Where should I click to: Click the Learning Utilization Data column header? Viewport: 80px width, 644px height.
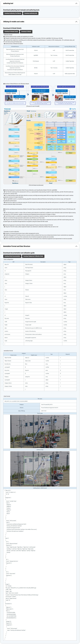tap(69, 46)
